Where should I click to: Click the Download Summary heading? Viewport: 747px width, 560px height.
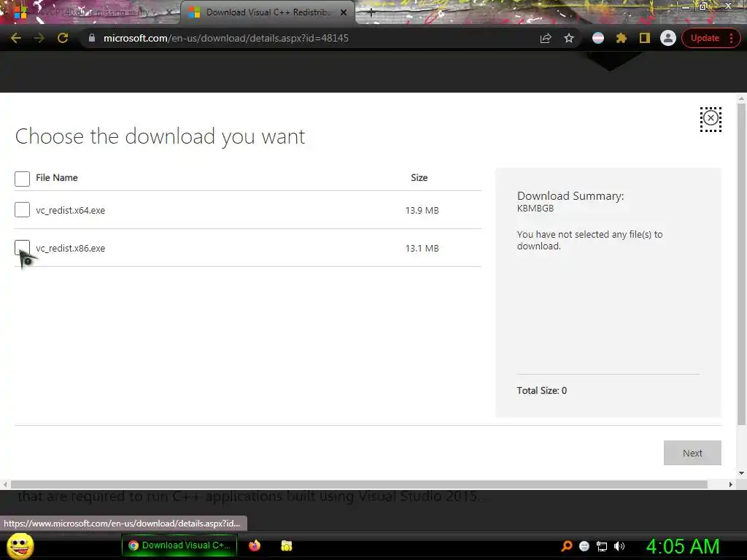pyautogui.click(x=570, y=195)
